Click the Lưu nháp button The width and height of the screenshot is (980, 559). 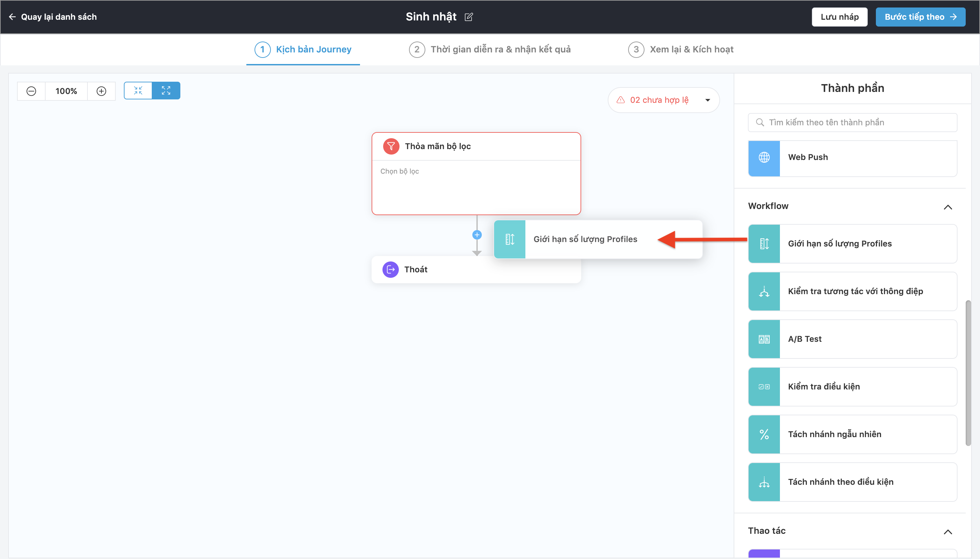[839, 17]
